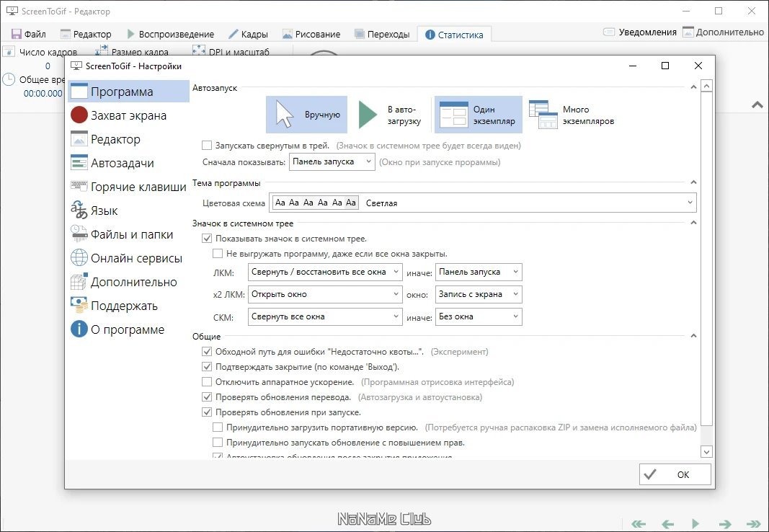Go to first frame in editor
Image resolution: width=769 pixels, height=532 pixels.
(638, 523)
